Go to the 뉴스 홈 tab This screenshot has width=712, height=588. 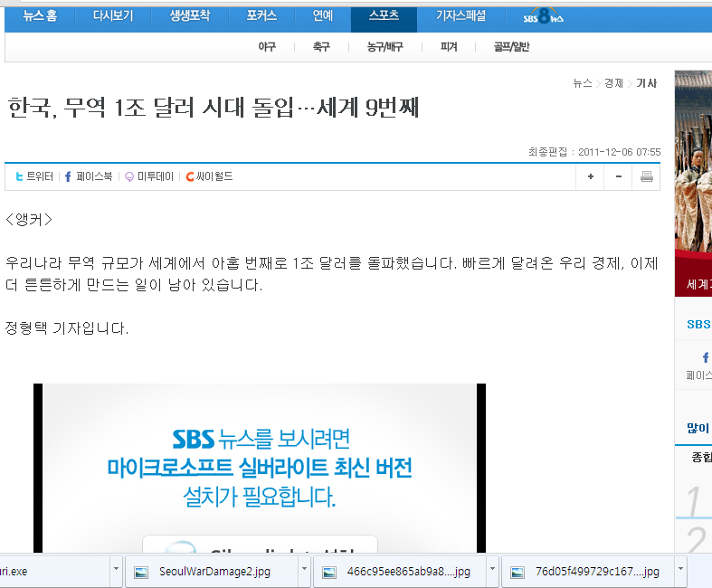(39, 16)
